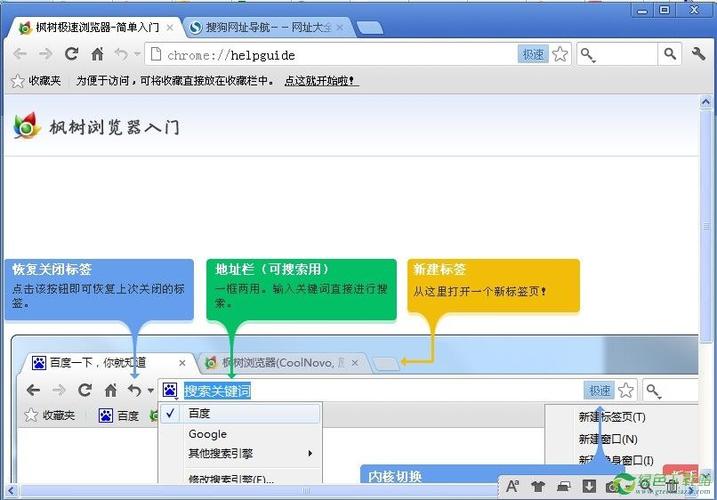Viewport: 717px width, 500px height.
Task: Choose Google from the search engine menu
Action: 208,434
